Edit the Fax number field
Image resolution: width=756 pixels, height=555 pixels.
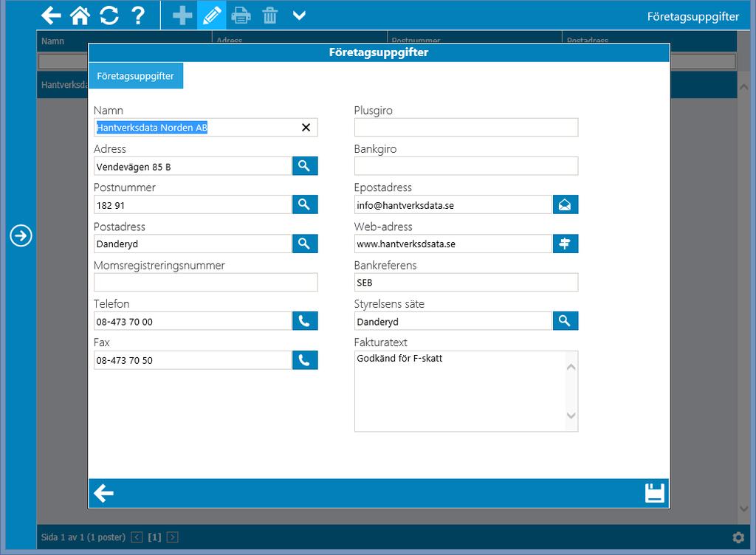[193, 360]
